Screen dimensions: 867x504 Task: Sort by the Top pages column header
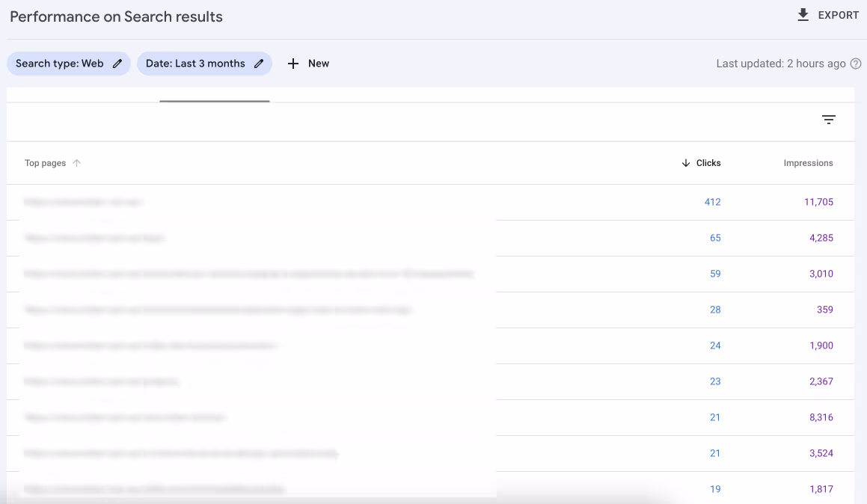click(46, 163)
